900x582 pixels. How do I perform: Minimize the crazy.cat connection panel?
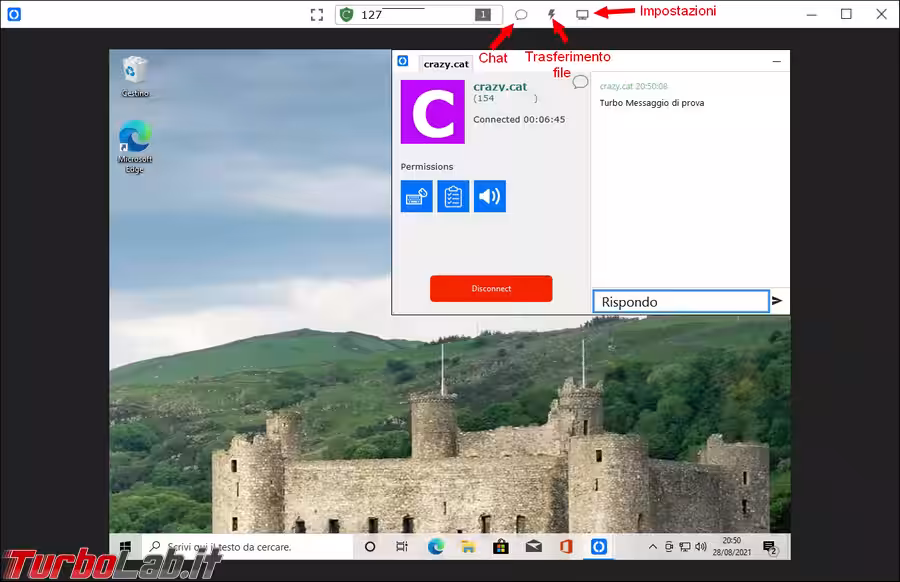[776, 62]
